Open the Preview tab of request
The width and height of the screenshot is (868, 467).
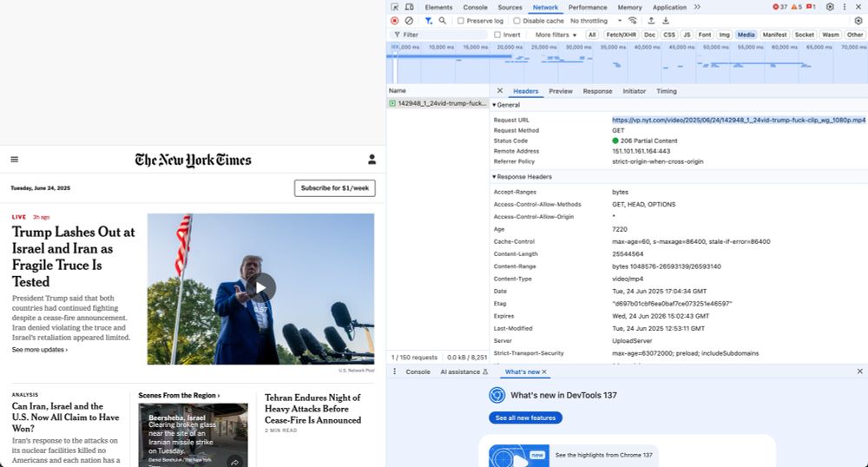click(561, 91)
